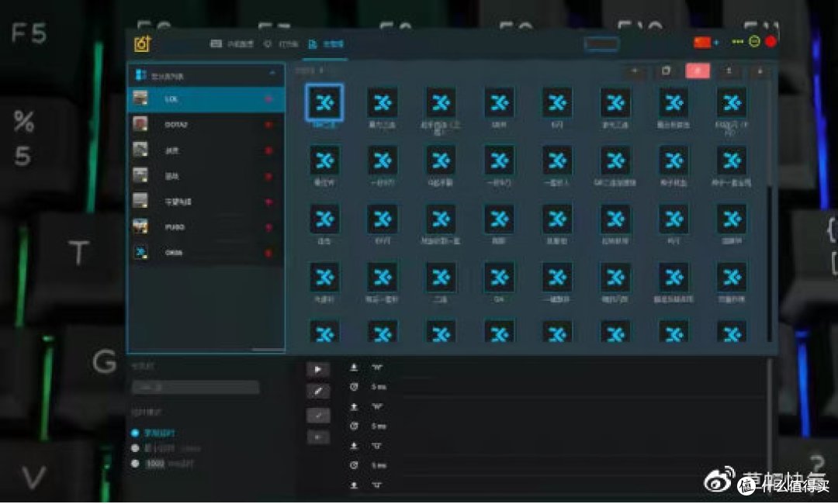Click the play macro button
Image resolution: width=838 pixels, height=504 pixels.
coord(318,369)
